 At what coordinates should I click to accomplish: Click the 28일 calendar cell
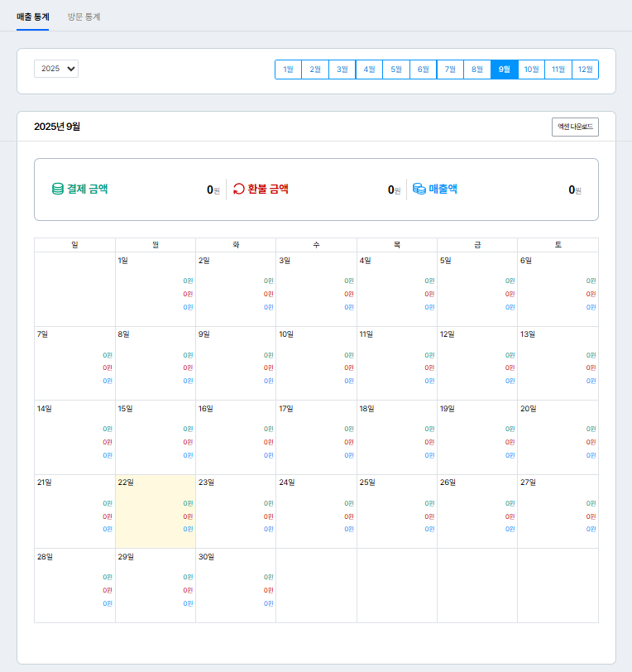tap(74, 584)
